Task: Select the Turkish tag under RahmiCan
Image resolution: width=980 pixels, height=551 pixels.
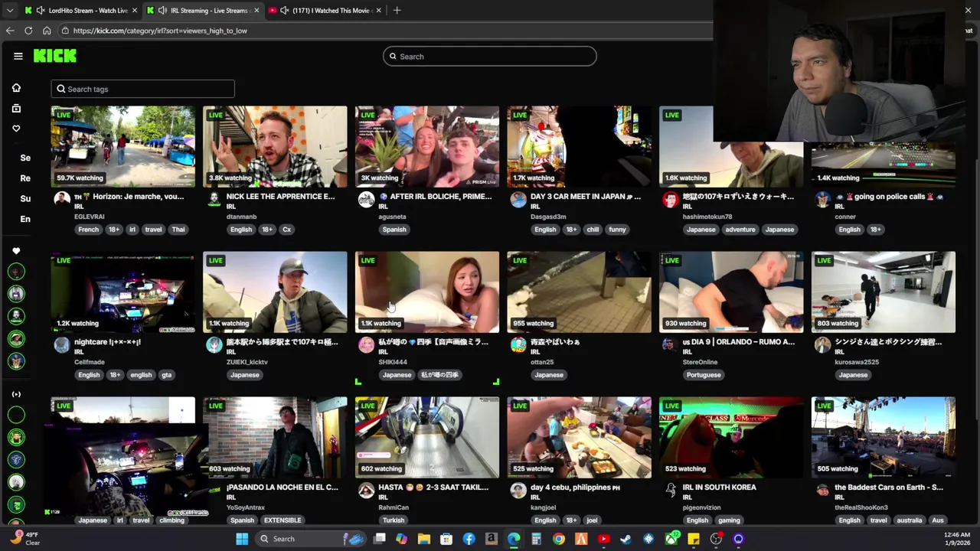Action: pos(394,520)
